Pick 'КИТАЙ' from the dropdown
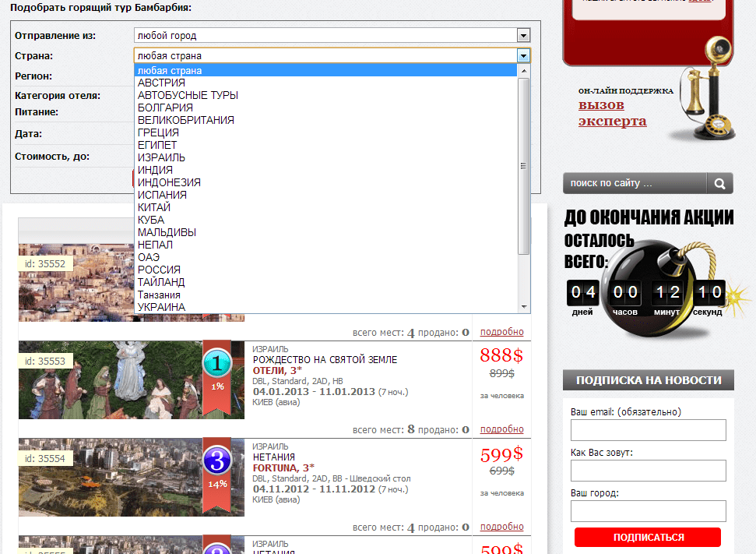756x554 pixels. [x=325, y=207]
